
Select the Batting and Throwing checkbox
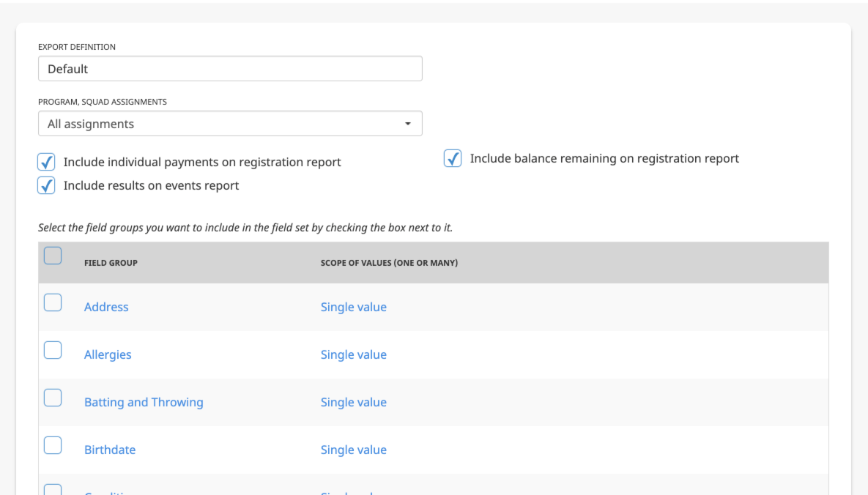click(x=53, y=398)
